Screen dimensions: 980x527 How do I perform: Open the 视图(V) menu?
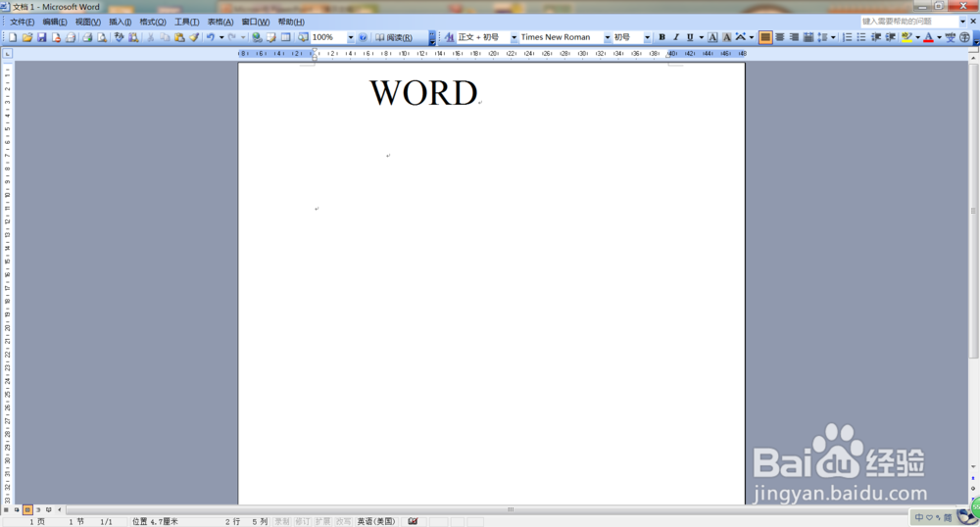[87, 22]
